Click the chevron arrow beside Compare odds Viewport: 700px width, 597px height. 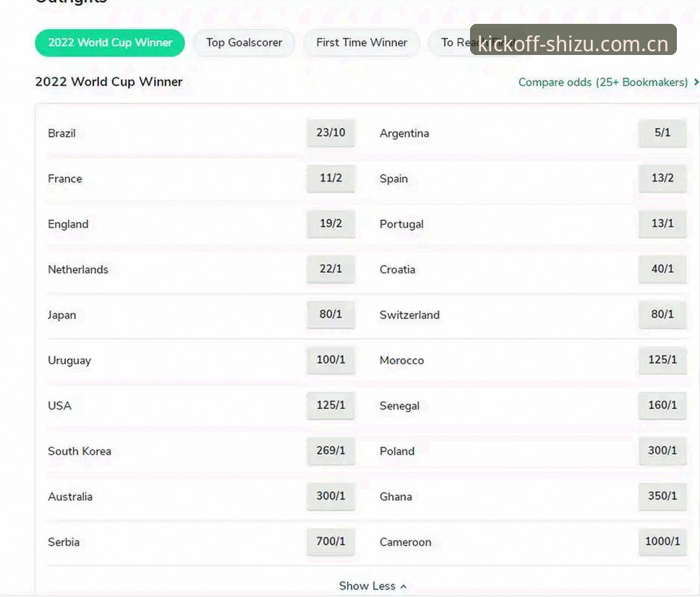[696, 82]
